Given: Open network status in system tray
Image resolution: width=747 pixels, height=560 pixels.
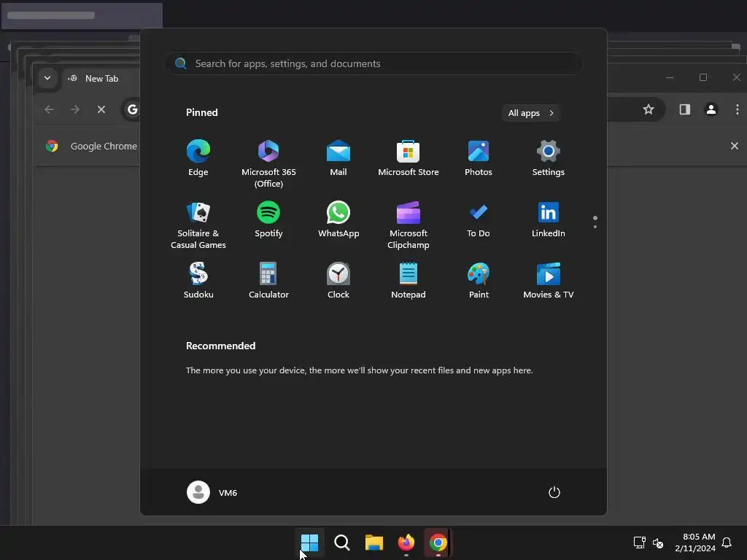Looking at the screenshot, I should (639, 542).
